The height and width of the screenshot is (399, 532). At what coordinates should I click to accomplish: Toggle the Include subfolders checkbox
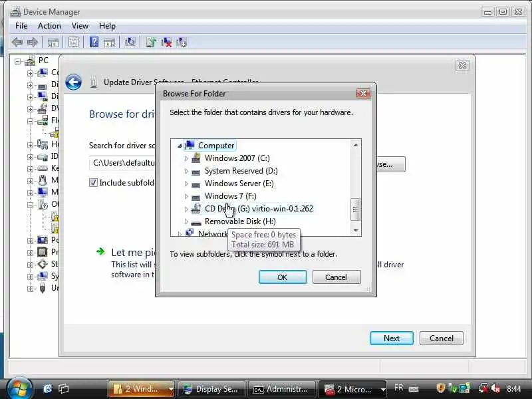(93, 182)
